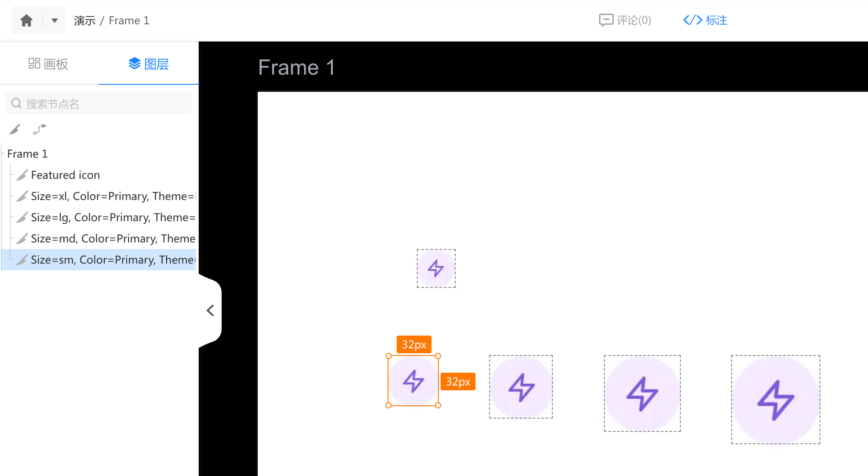Select the slice knife filter icon
868x476 pixels.
(x=15, y=129)
